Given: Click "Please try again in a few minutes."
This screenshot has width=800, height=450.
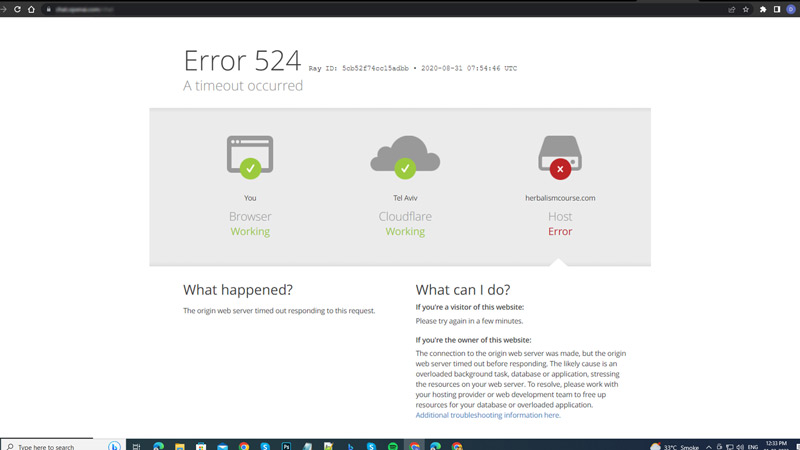Looking at the screenshot, I should [469, 321].
